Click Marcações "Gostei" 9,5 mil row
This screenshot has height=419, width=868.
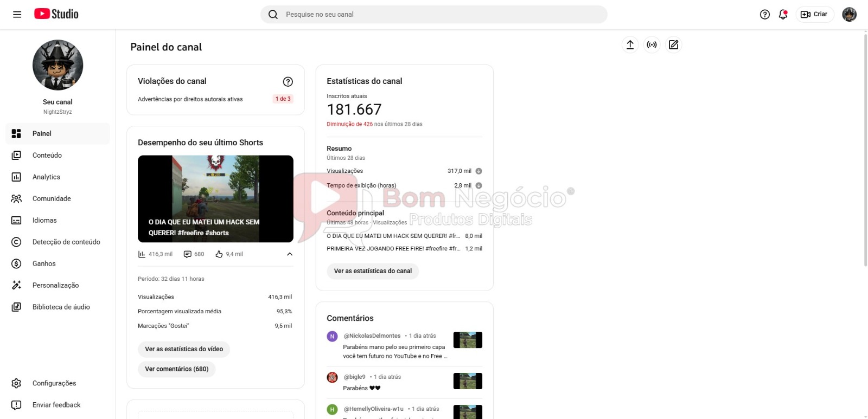(x=215, y=326)
